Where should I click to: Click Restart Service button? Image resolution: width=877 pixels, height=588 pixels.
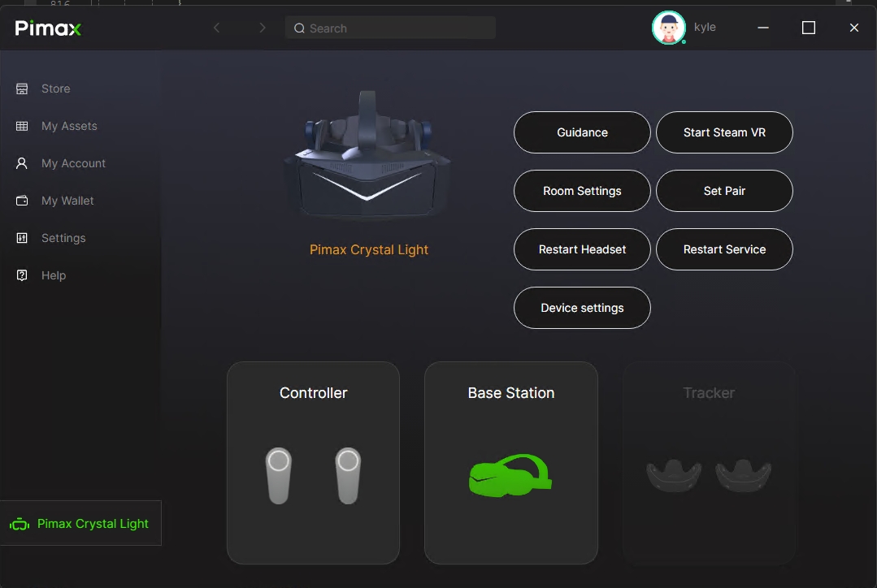click(724, 249)
